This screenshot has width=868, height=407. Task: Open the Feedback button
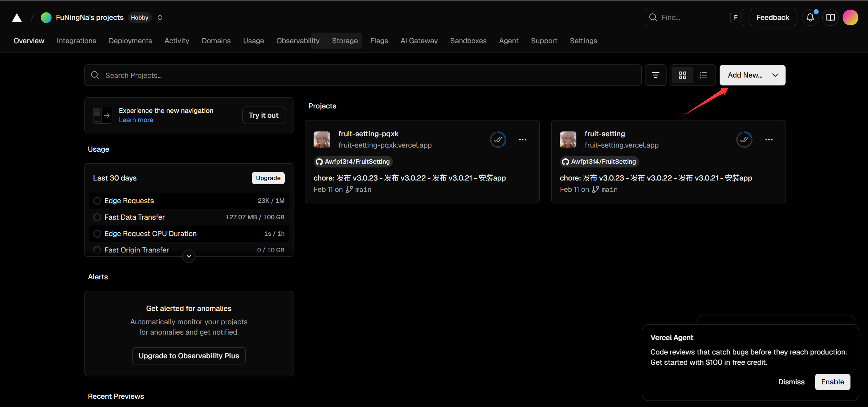click(773, 18)
